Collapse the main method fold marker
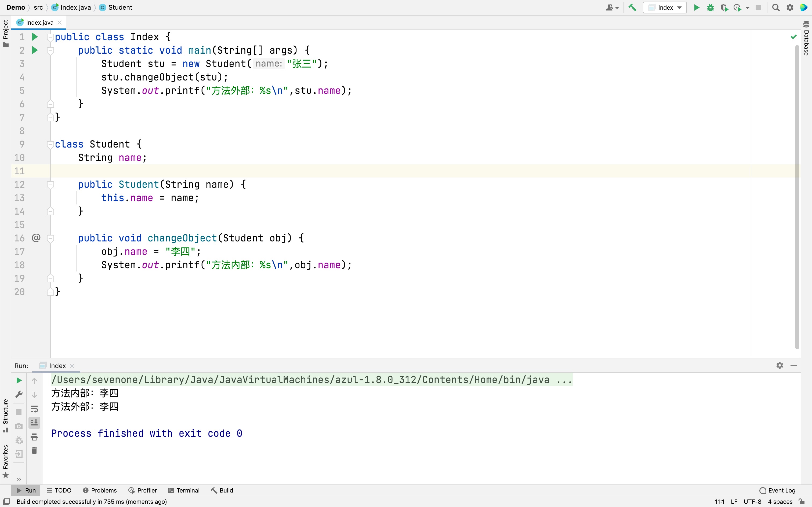 point(51,50)
